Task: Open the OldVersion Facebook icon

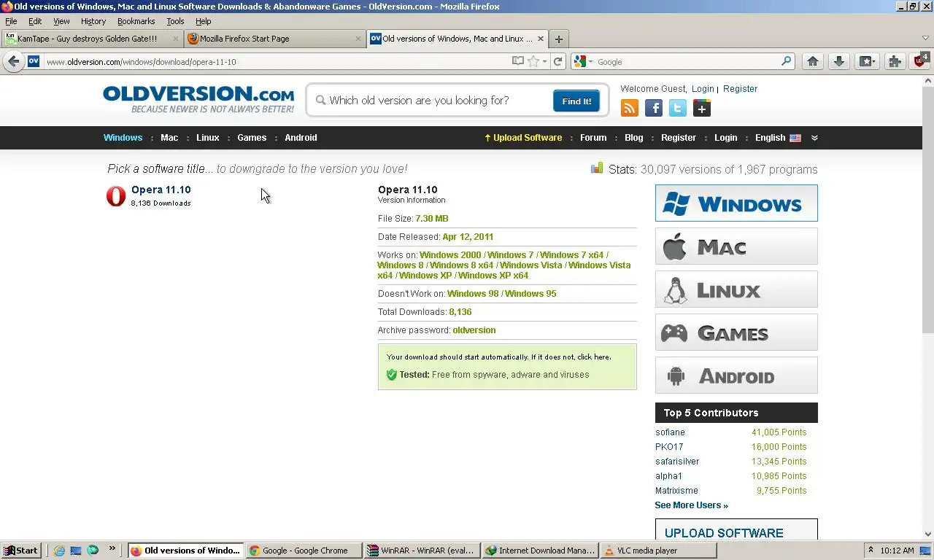Action: click(654, 109)
